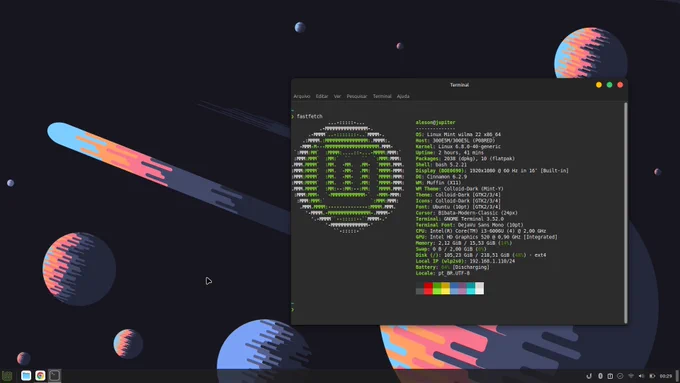Open Google Chrome from the panel

[40, 376]
